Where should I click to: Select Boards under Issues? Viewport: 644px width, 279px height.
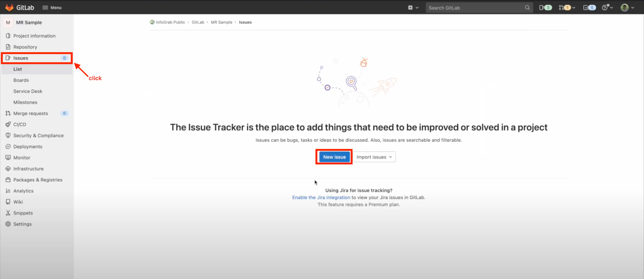[x=21, y=80]
